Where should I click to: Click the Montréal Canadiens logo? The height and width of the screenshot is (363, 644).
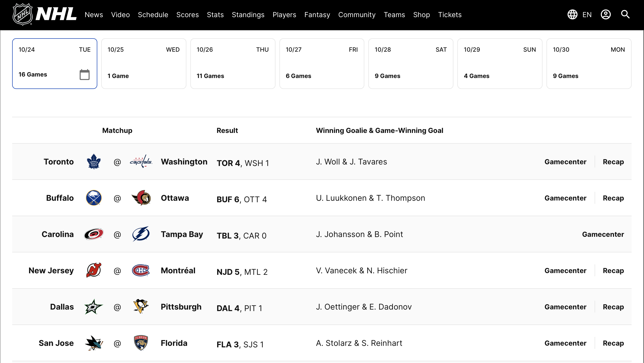(141, 270)
